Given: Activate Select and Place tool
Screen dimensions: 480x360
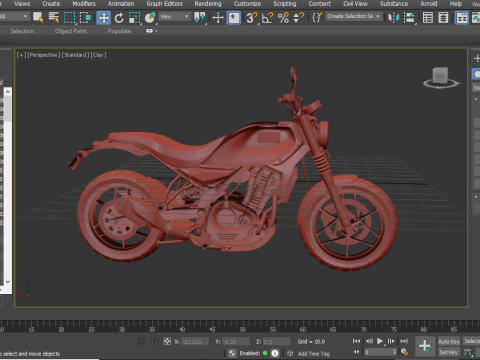Looking at the screenshot, I should 150,17.
